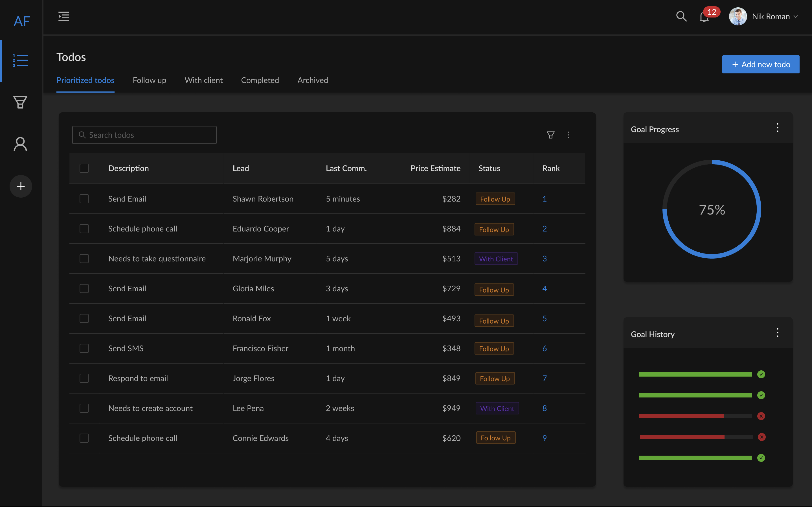The width and height of the screenshot is (812, 507).
Task: Open Goal Progress three-dot menu
Action: [x=778, y=128]
